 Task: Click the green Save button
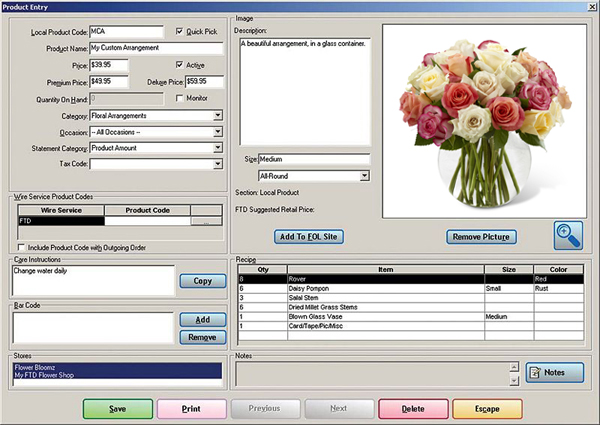pos(117,408)
